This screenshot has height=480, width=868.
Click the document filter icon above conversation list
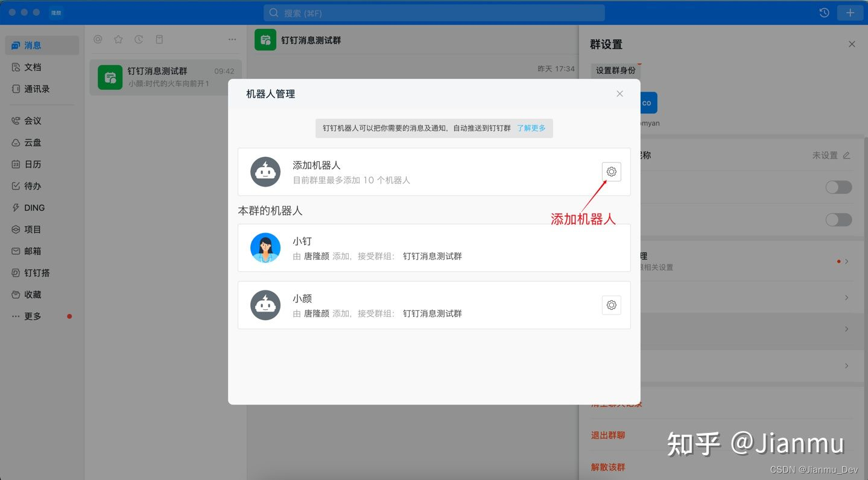coord(159,39)
